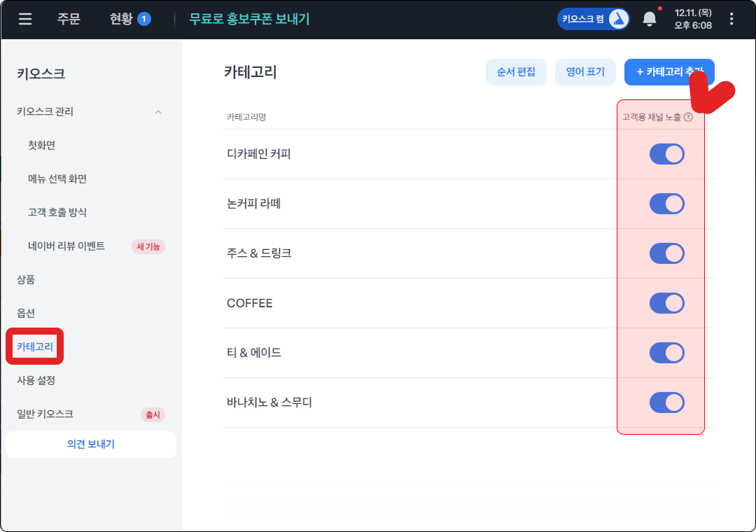Image resolution: width=756 pixels, height=532 pixels.
Task: Toggle exposure for 디카페인 커피
Action: [x=666, y=154]
